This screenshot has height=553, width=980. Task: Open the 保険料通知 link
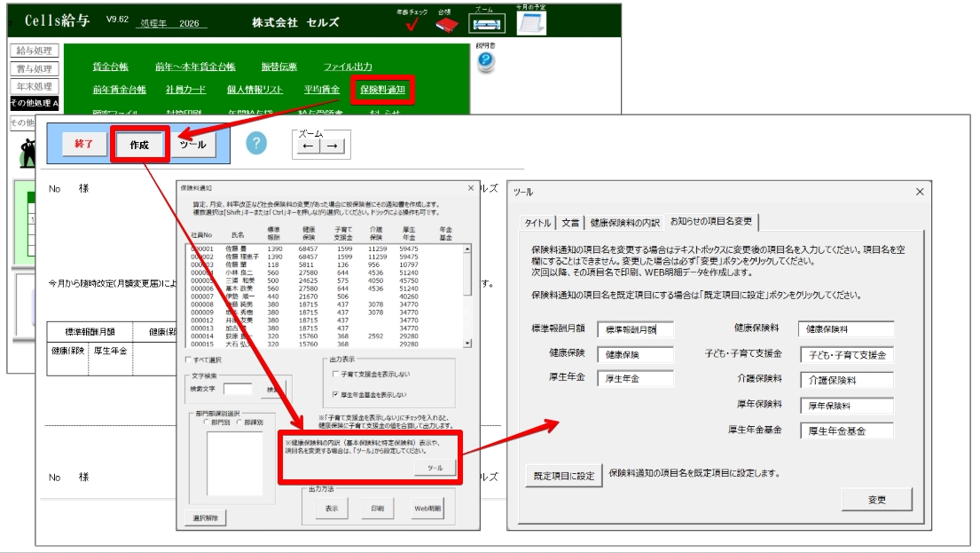click(x=382, y=90)
